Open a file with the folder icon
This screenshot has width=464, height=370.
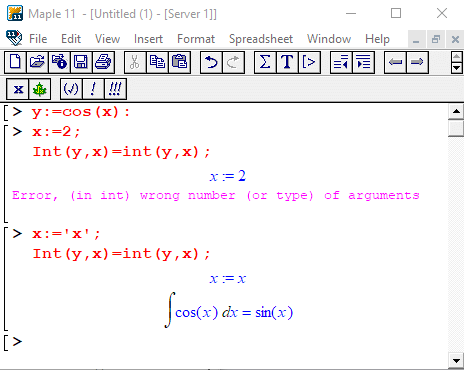click(x=37, y=62)
